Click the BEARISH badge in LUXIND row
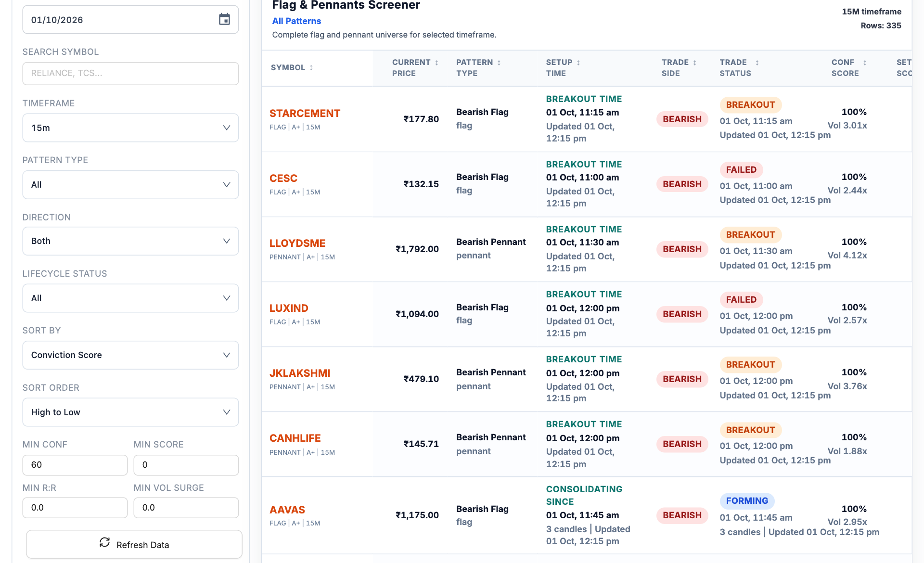924x563 pixels. point(682,314)
